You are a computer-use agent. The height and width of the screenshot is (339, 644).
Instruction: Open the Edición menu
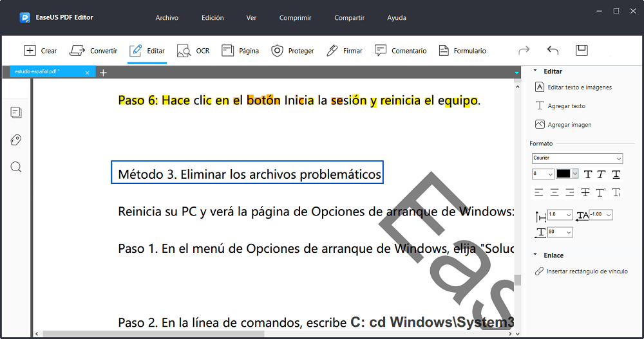[x=213, y=17]
